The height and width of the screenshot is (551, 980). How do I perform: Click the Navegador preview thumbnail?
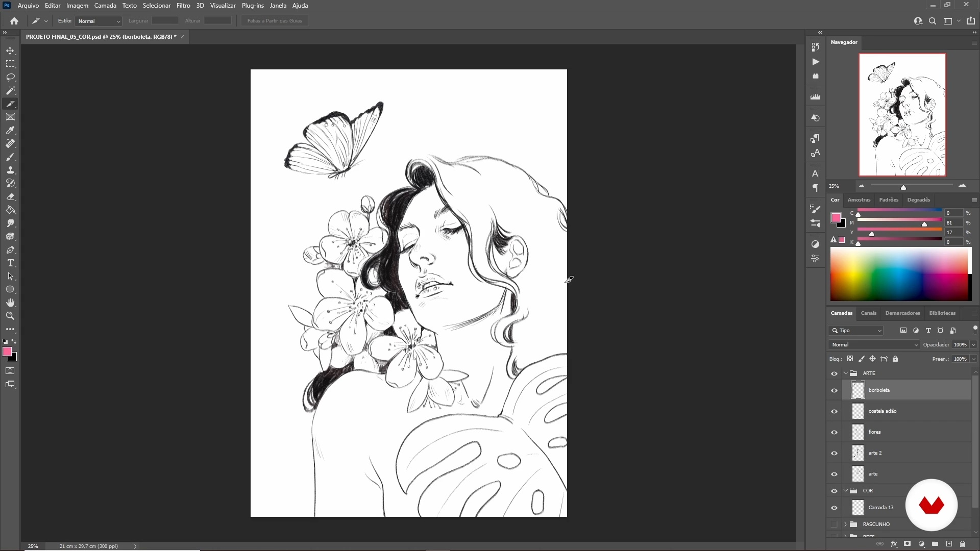[902, 115]
